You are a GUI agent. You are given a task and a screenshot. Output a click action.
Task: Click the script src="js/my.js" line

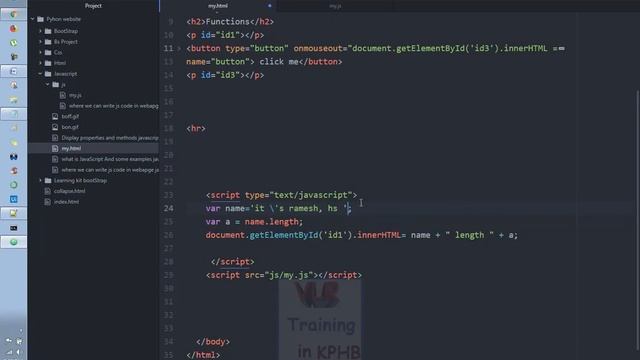tap(284, 275)
